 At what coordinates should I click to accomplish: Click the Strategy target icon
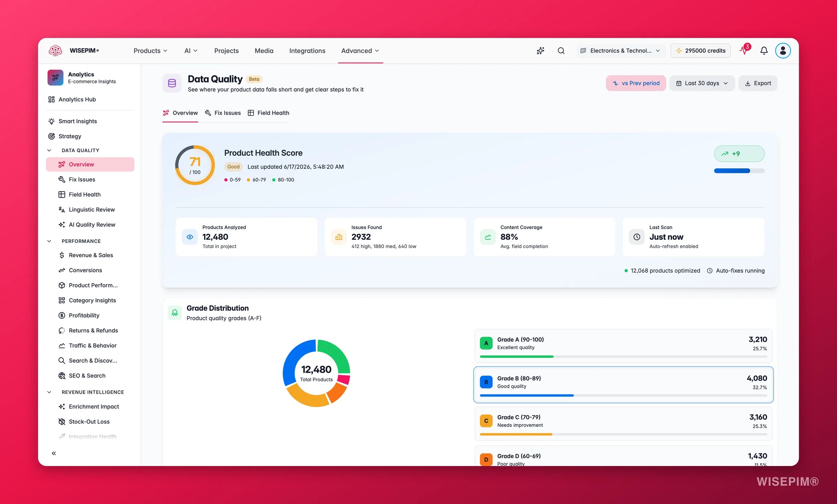51,136
